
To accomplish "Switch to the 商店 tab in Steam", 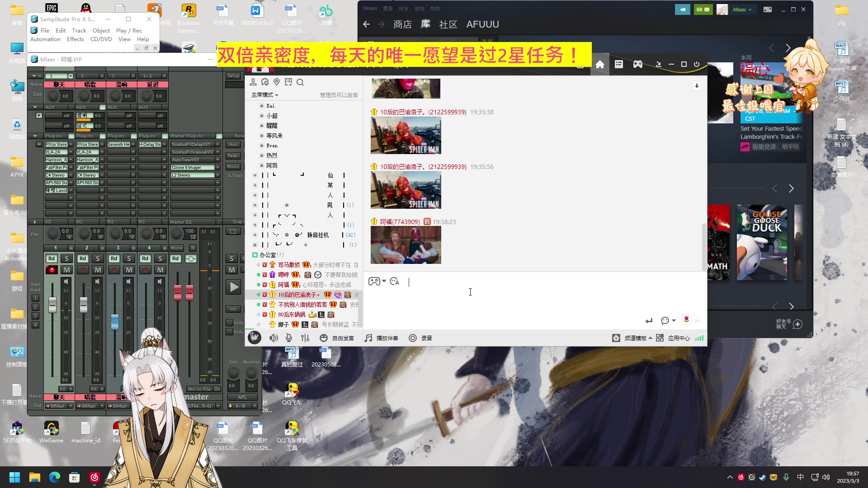I will point(402,24).
